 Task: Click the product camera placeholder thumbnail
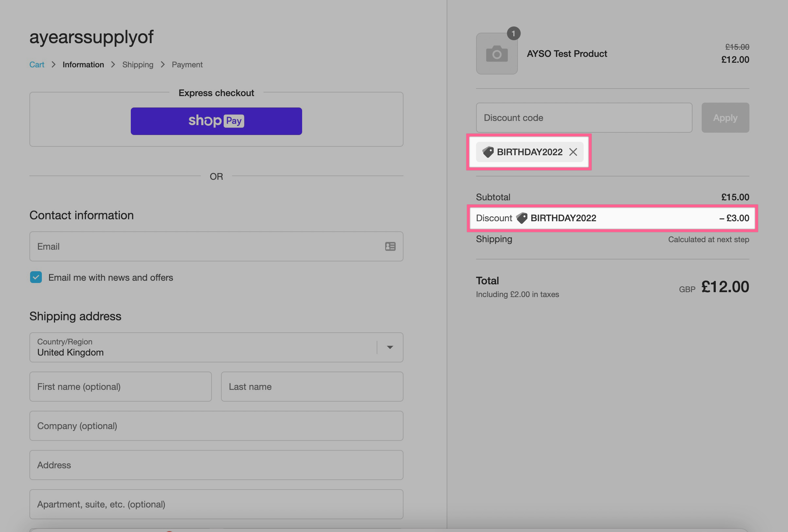point(496,54)
